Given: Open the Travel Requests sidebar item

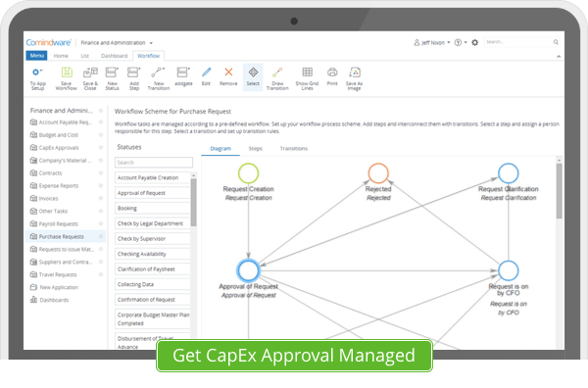Looking at the screenshot, I should click(x=58, y=274).
